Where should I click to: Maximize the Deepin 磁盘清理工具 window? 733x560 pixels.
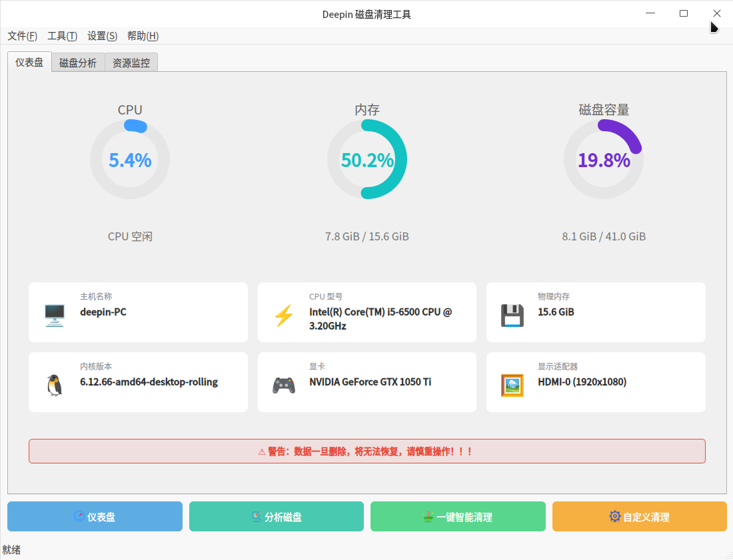point(684,13)
